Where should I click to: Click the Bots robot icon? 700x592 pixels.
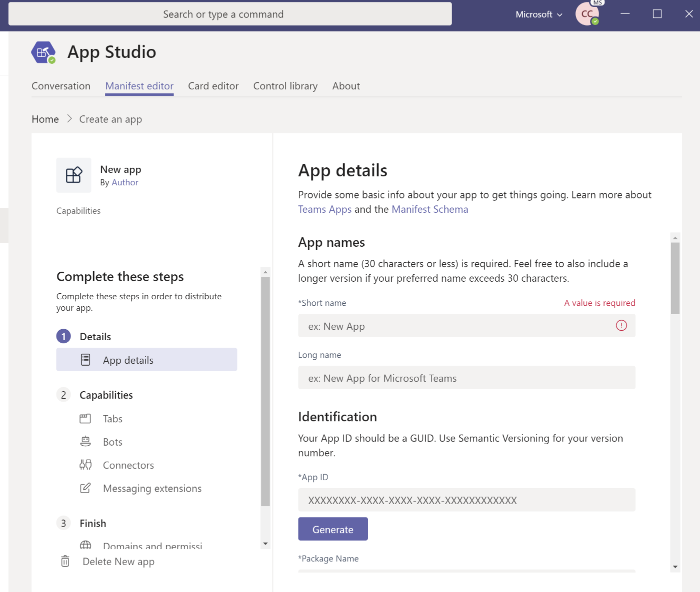85,442
